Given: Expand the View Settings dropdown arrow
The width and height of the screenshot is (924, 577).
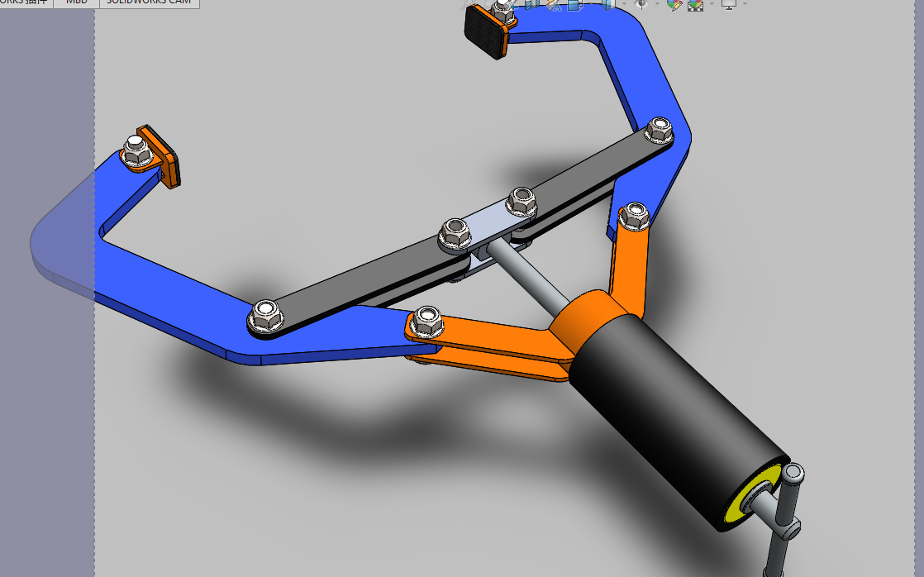Looking at the screenshot, I should click(x=745, y=3).
